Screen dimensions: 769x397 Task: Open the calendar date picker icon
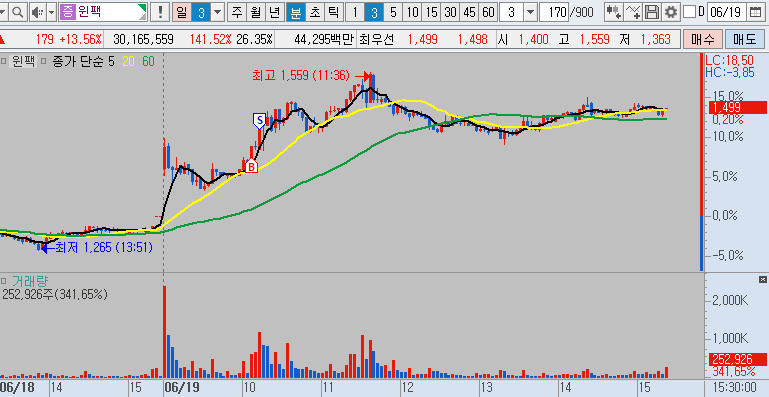click(x=756, y=12)
